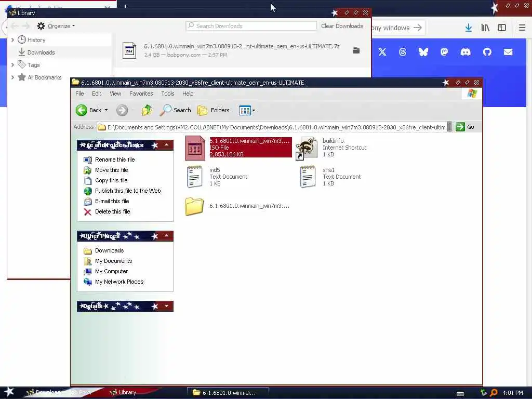Click Clear Downloads button

[x=342, y=26]
